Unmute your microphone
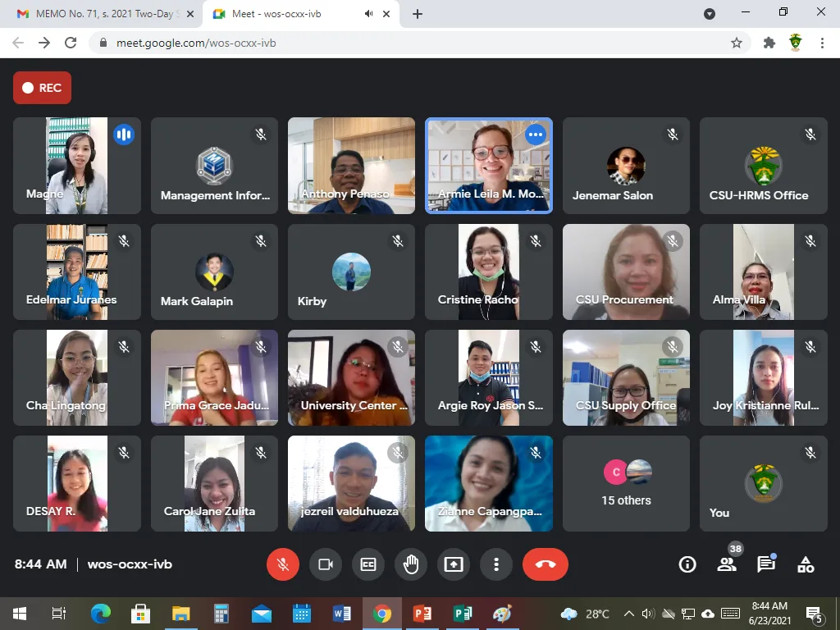The height and width of the screenshot is (630, 840). coord(283,564)
